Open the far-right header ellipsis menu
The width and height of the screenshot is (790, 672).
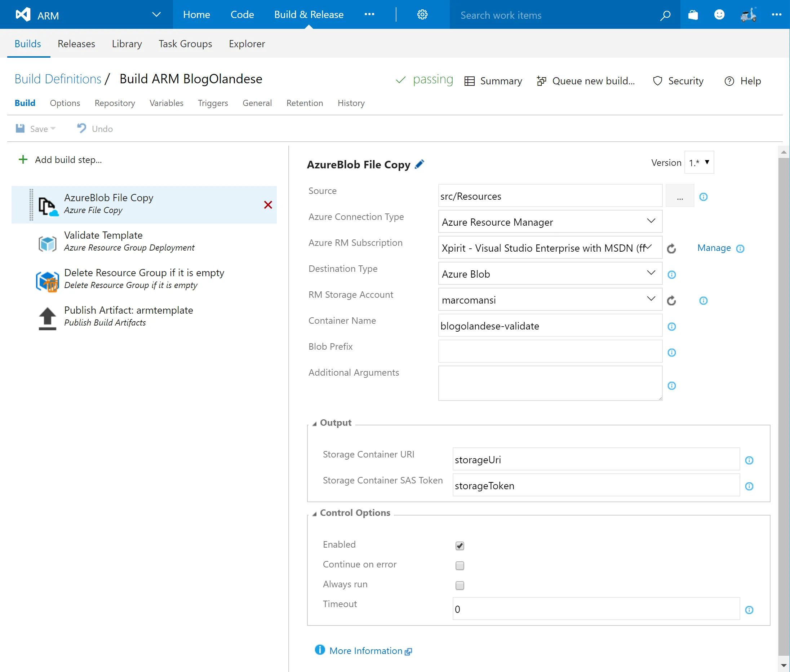coord(776,15)
